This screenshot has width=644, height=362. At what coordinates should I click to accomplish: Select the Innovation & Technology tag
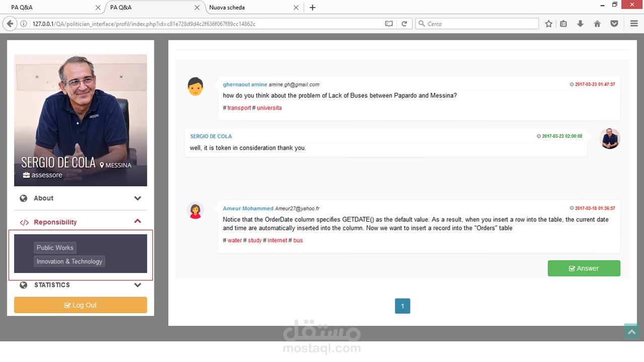click(69, 261)
